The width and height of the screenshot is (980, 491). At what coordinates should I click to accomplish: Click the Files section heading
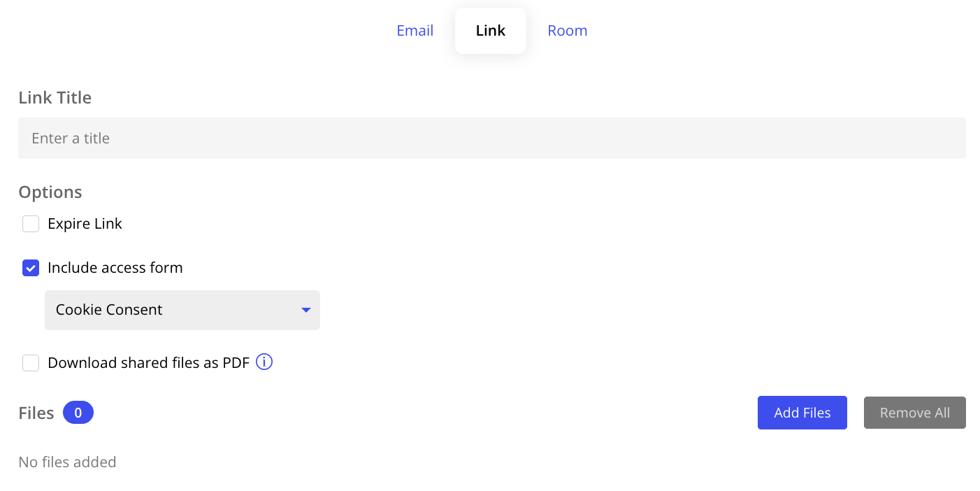(x=36, y=413)
